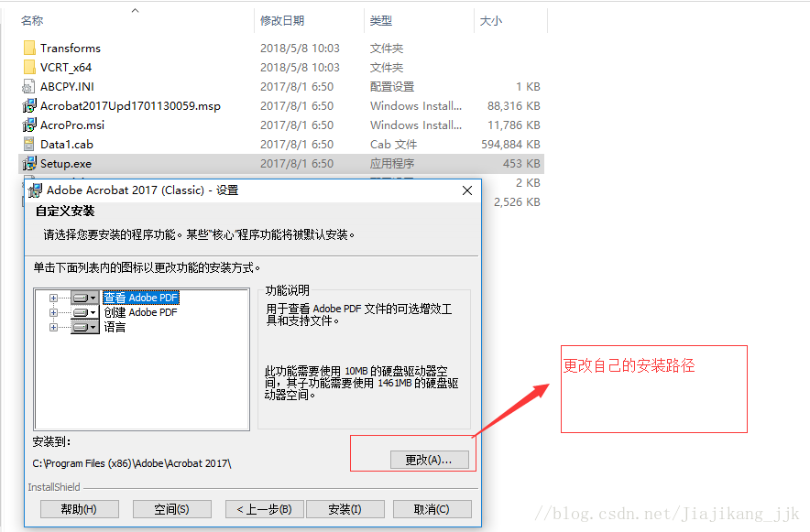Viewport: 810px width, 532px height.
Task: Select the Transforms folder icon
Action: pos(29,48)
